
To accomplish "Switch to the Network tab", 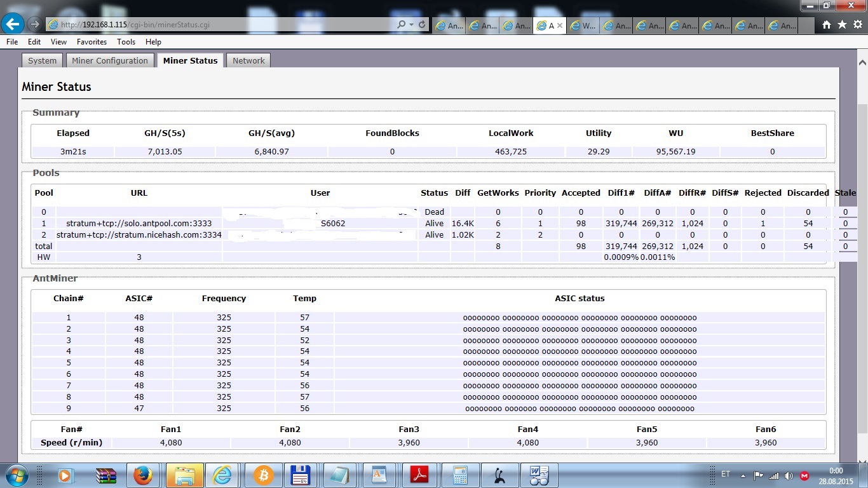I will (x=248, y=60).
